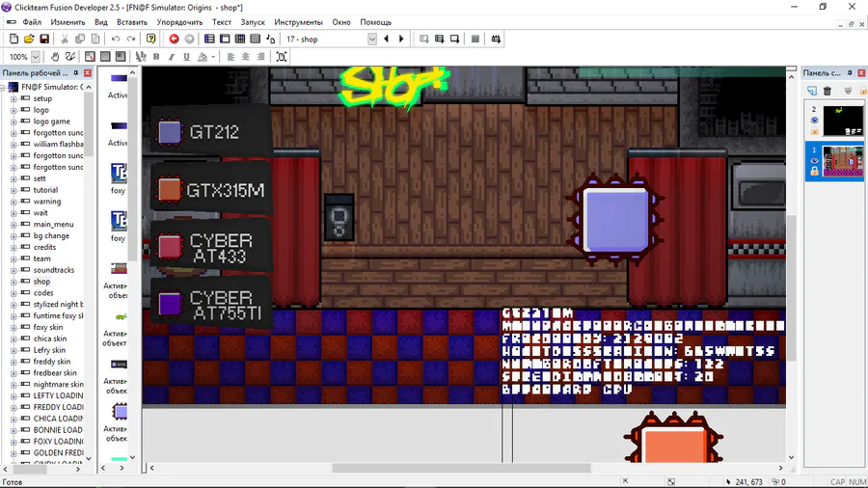Select the codes frame in tree

[43, 292]
